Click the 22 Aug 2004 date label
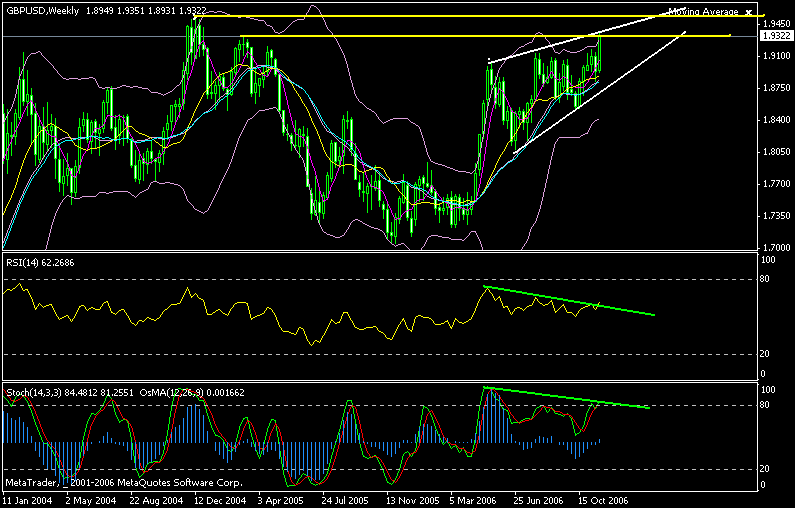The image size is (795, 508). click(x=156, y=500)
